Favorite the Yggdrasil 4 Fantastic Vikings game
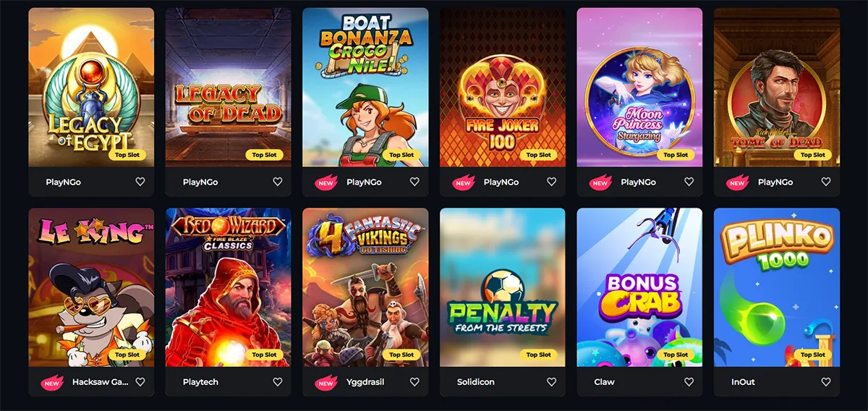The height and width of the screenshot is (411, 868). coord(414,382)
